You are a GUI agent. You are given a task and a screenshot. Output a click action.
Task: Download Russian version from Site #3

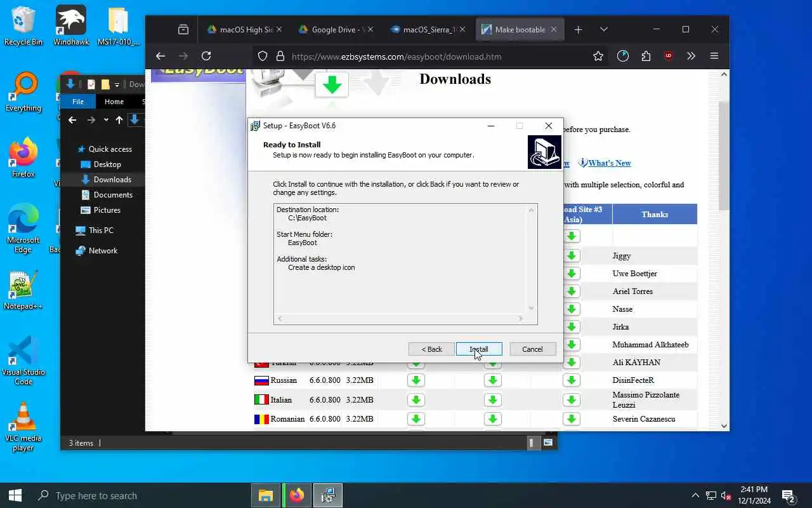click(x=572, y=380)
